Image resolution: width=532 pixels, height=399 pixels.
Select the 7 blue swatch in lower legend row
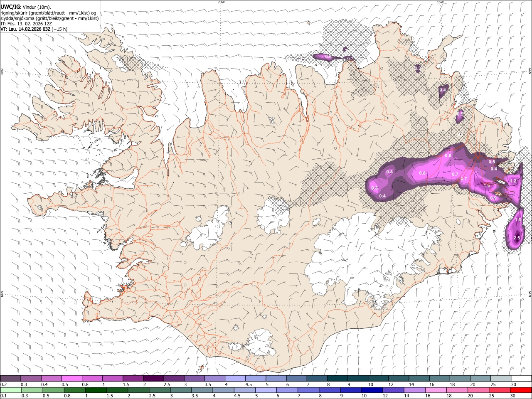pyautogui.click(x=308, y=390)
